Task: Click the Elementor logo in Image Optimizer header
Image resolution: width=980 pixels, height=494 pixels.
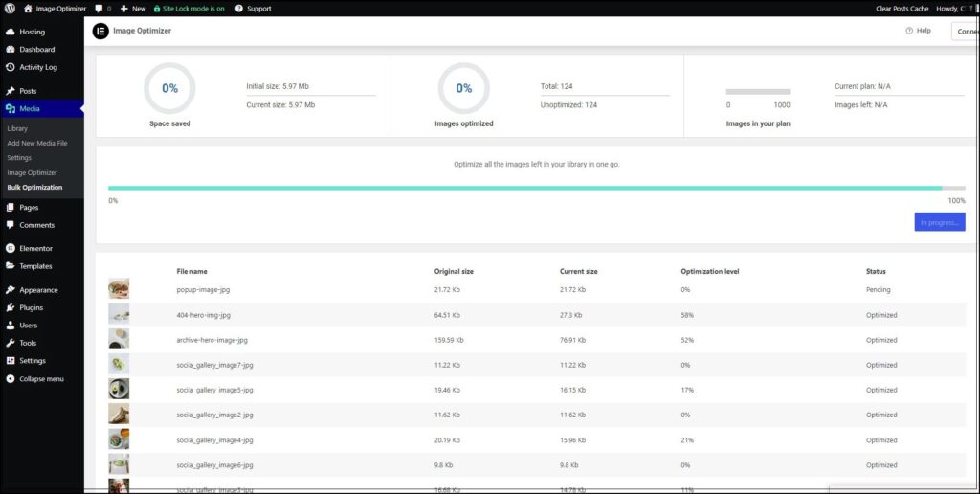Action: tap(100, 31)
